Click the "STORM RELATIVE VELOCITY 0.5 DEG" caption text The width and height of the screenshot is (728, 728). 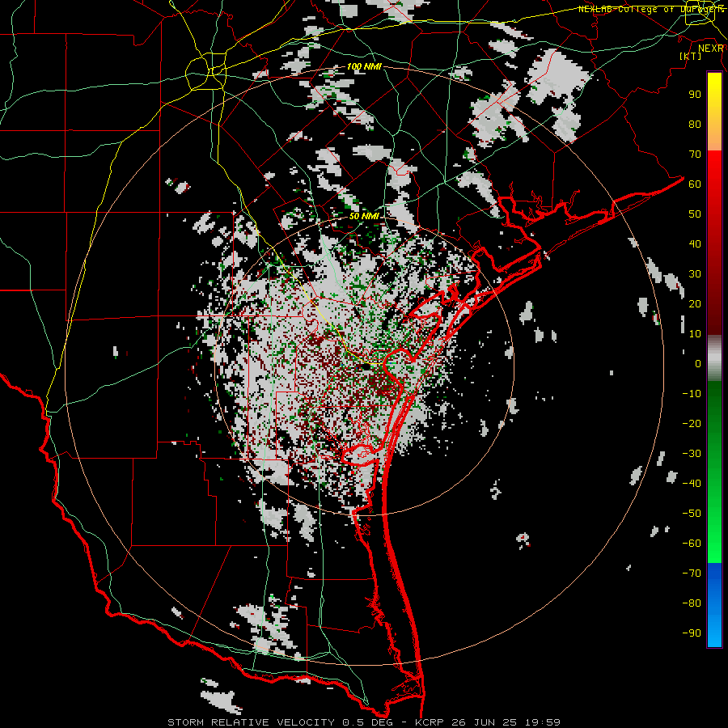280,722
